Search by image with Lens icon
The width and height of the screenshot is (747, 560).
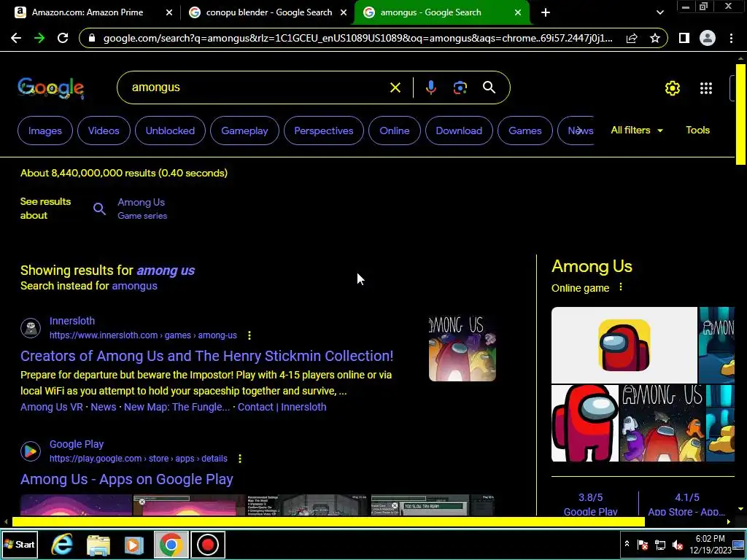460,87
